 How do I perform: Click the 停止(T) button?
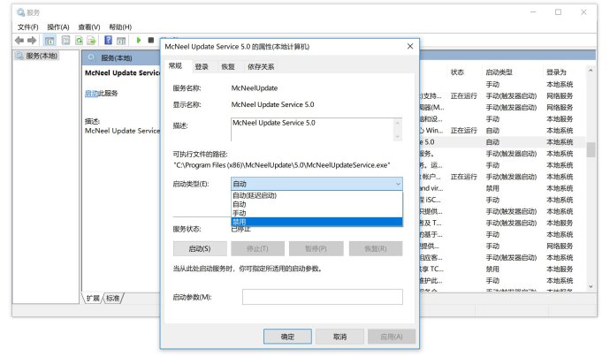tap(257, 248)
